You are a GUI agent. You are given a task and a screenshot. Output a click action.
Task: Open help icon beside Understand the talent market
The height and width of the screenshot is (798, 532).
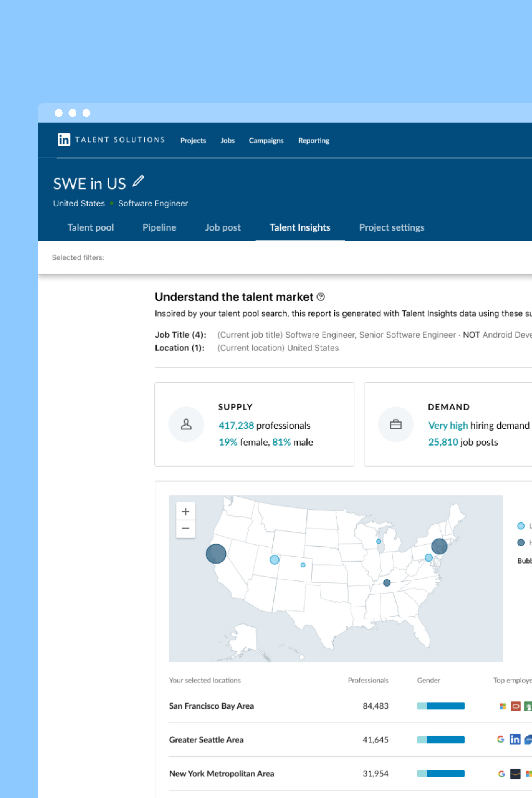pyautogui.click(x=321, y=297)
